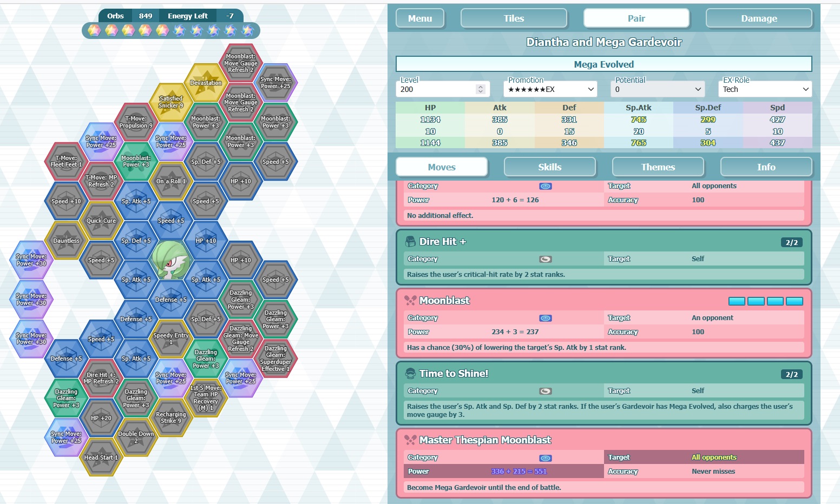Click the Time to Shine! trainer icon

[411, 374]
